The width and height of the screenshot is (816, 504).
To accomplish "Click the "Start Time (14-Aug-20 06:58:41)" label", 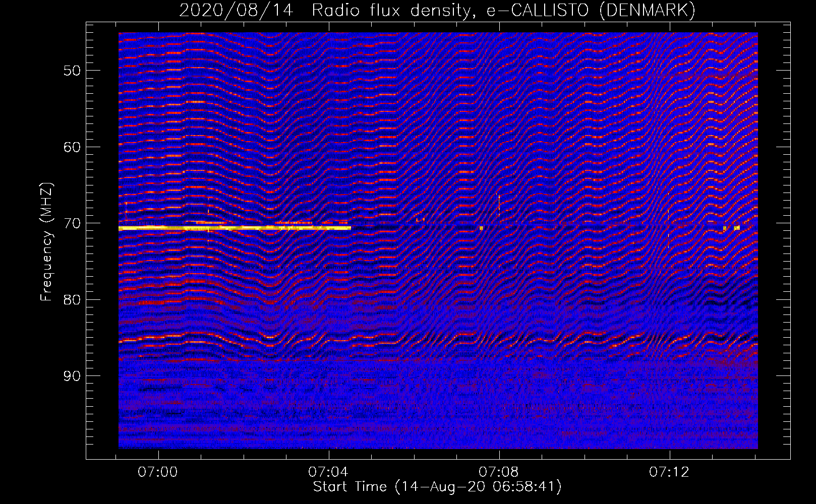I will coord(437,487).
